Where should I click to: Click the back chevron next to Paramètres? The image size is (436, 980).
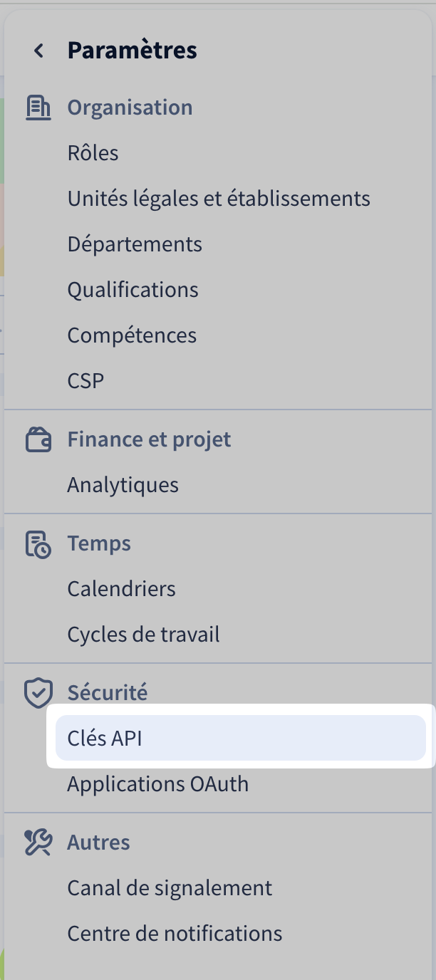[x=38, y=51]
